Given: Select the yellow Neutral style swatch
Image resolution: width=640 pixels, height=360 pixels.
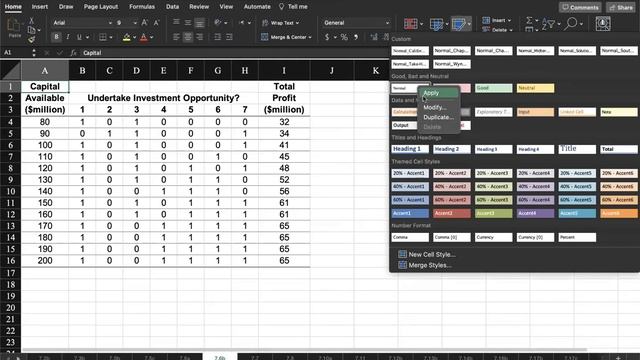Looking at the screenshot, I should click(535, 88).
